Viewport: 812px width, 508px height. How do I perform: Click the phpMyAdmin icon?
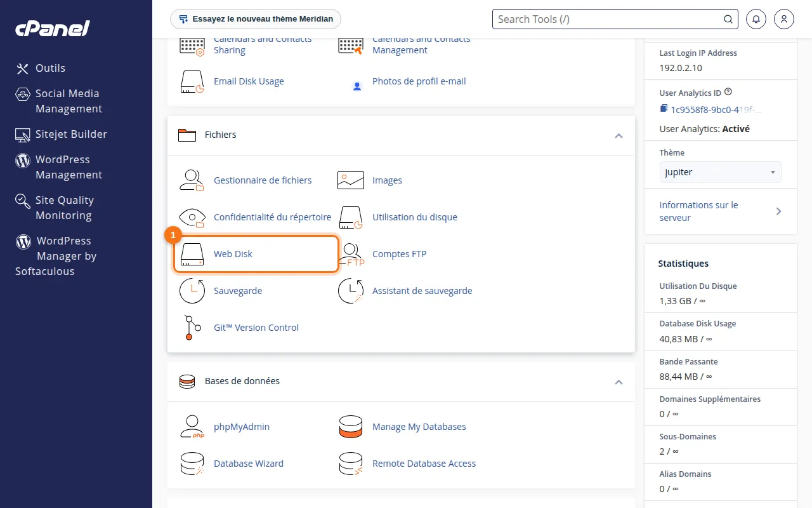tap(192, 427)
